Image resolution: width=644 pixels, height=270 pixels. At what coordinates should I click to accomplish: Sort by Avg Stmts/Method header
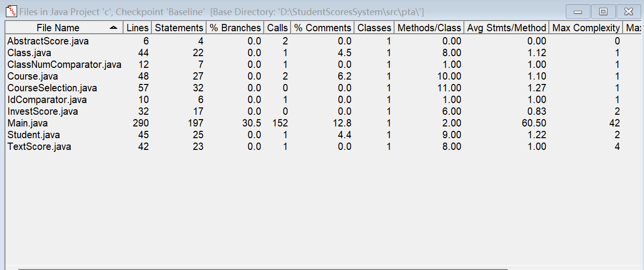(506, 28)
